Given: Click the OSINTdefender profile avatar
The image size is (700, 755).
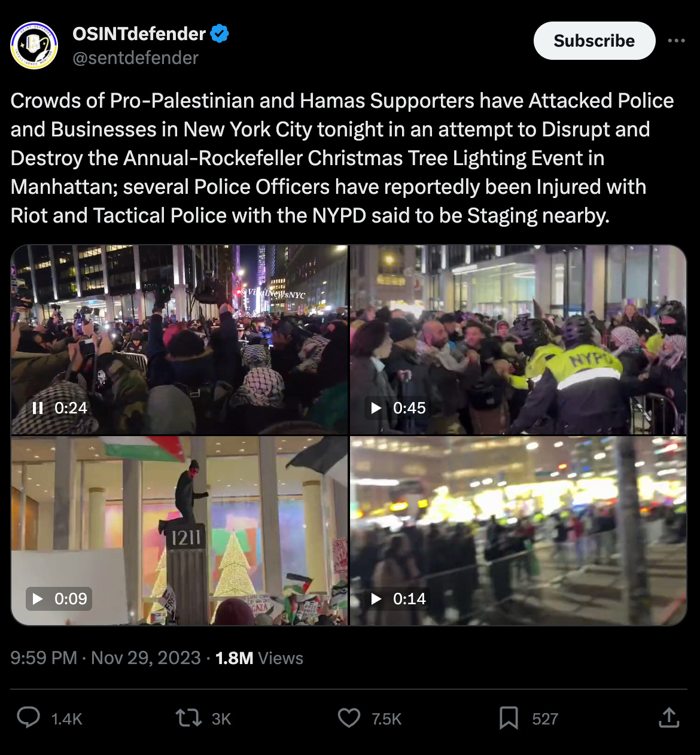Looking at the screenshot, I should coord(34,45).
